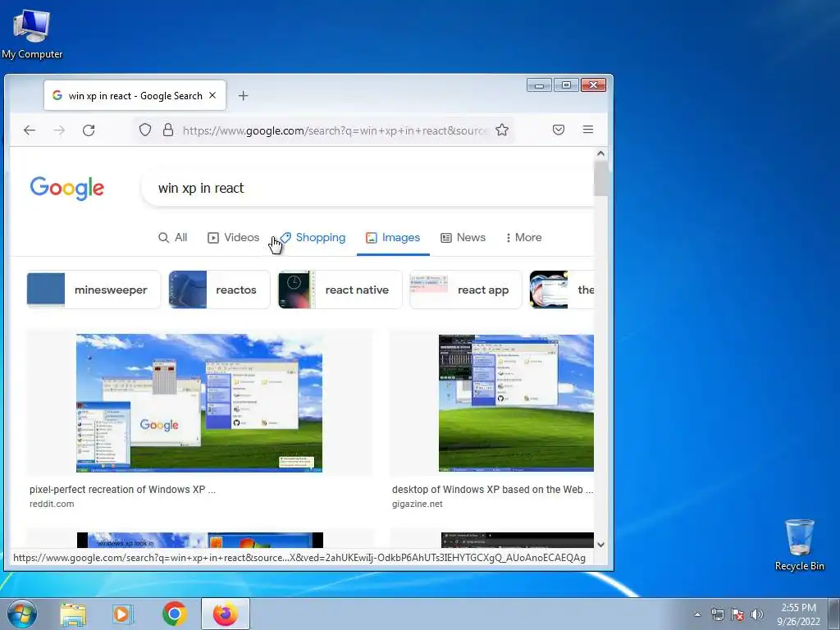Viewport: 840px width, 630px height.
Task: Switch to the News results tab
Action: (x=463, y=237)
